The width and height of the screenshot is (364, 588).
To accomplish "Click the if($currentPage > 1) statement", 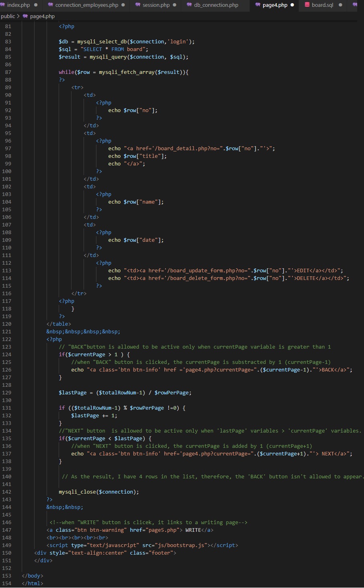I will pyautogui.click(x=94, y=355).
